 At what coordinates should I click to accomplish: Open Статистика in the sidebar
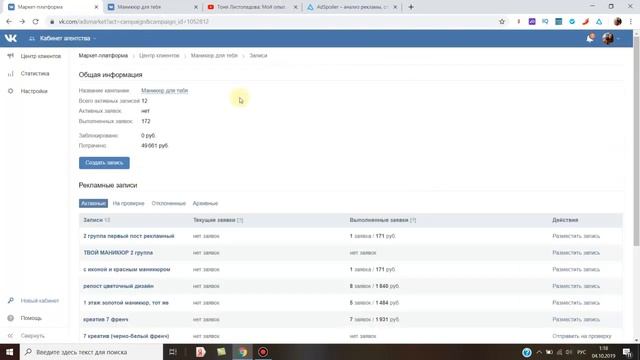tap(29, 73)
